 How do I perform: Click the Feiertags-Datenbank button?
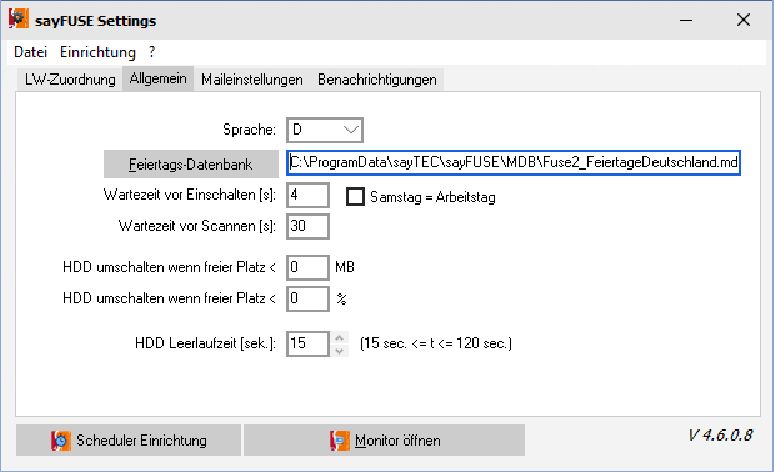click(191, 163)
